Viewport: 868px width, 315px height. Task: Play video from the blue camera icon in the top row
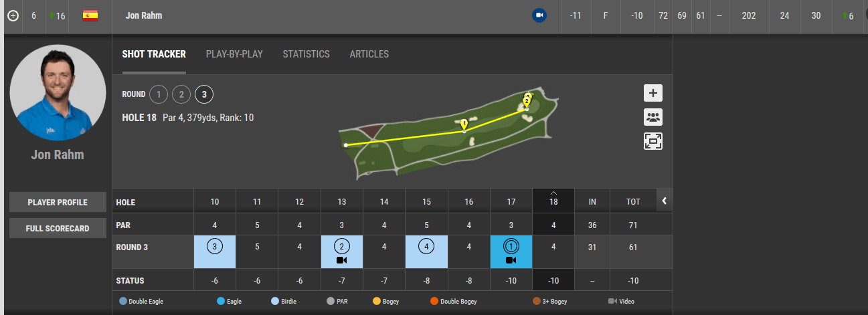pyautogui.click(x=539, y=15)
